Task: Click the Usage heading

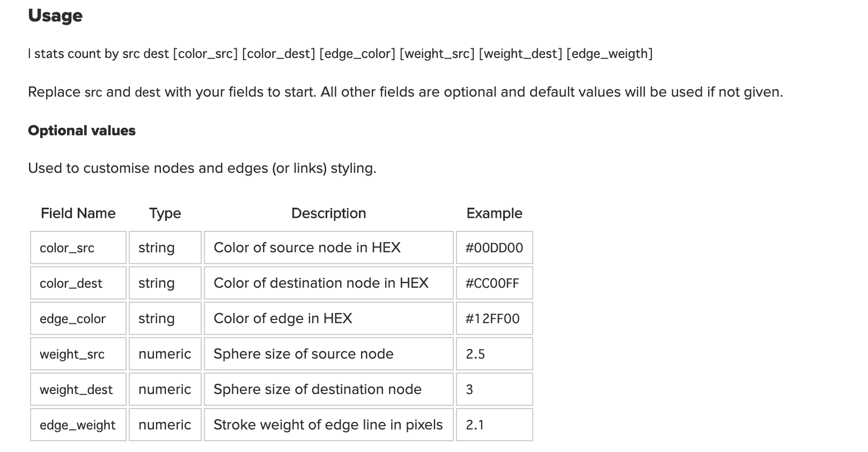Action: tap(55, 16)
